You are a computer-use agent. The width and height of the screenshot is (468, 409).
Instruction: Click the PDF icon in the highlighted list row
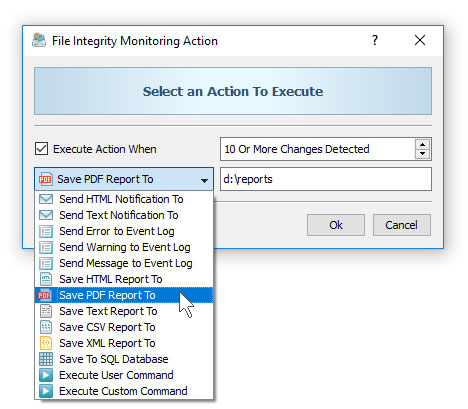pyautogui.click(x=45, y=295)
